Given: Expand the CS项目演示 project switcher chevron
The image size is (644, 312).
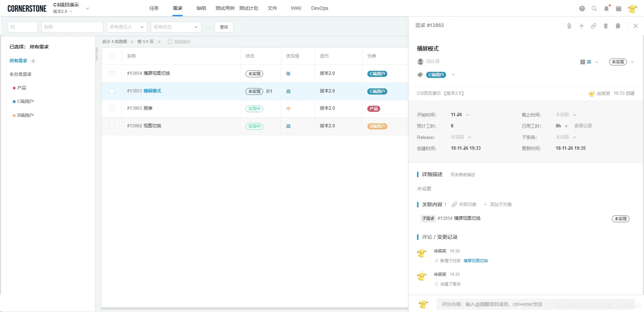Looking at the screenshot, I should pyautogui.click(x=88, y=8).
